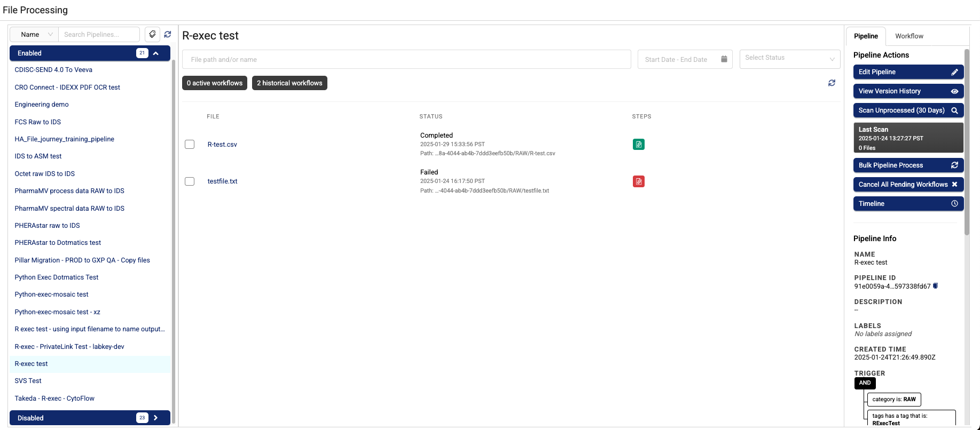980x430 pixels.
Task: Click the AND trigger badge
Action: (865, 383)
